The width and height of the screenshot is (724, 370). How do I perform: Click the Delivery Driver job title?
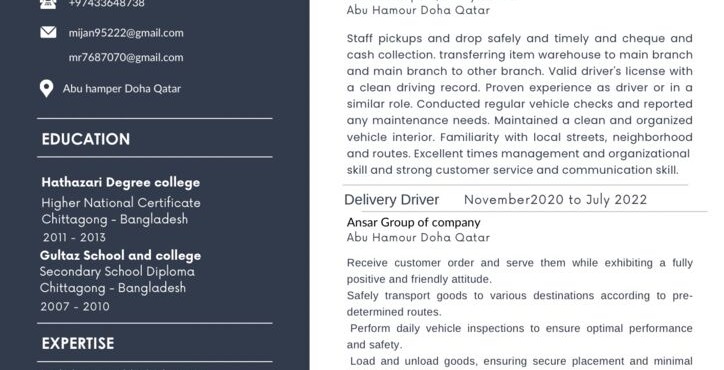tap(392, 200)
